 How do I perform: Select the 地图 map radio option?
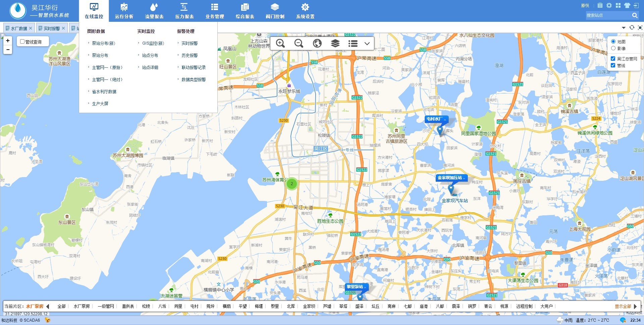click(x=613, y=42)
